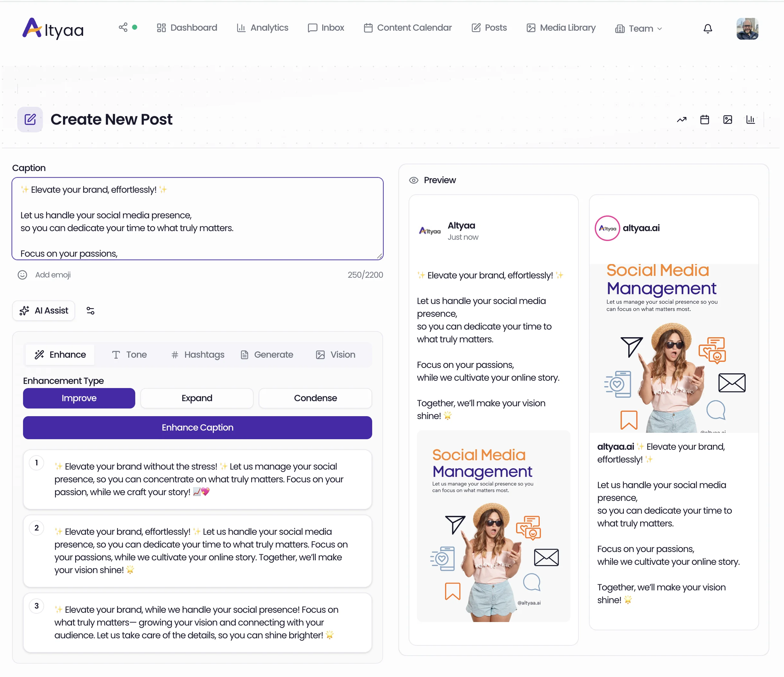Open the profile avatar menu
784x677 pixels.
click(x=747, y=28)
